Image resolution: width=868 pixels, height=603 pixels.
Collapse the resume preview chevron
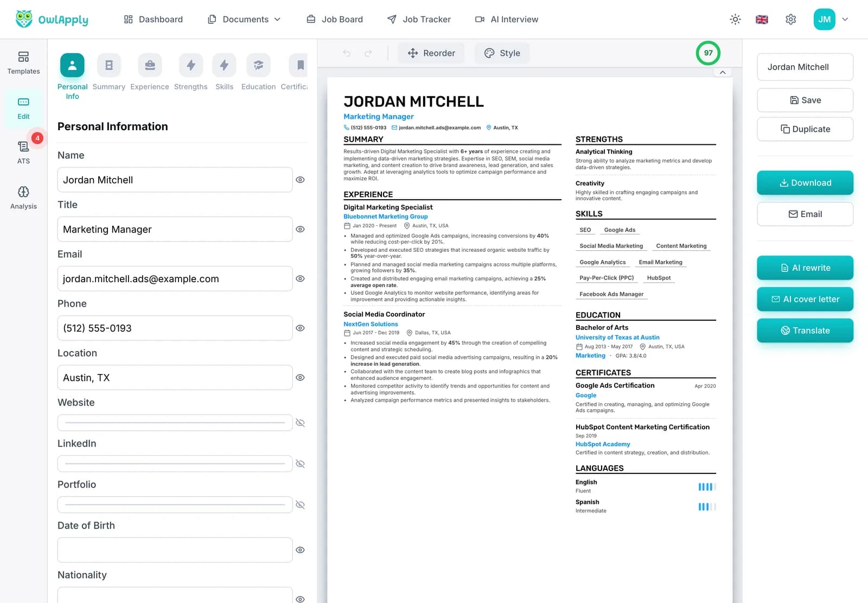point(723,72)
